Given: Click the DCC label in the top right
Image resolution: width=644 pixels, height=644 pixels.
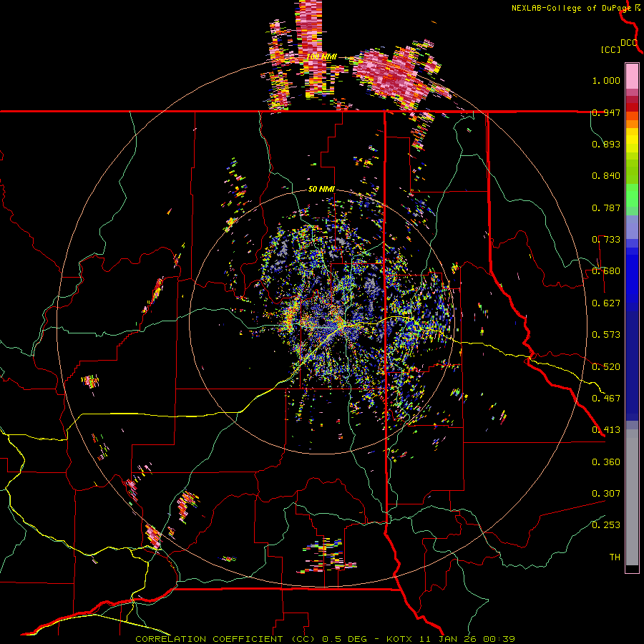Looking at the screenshot, I should 629,43.
